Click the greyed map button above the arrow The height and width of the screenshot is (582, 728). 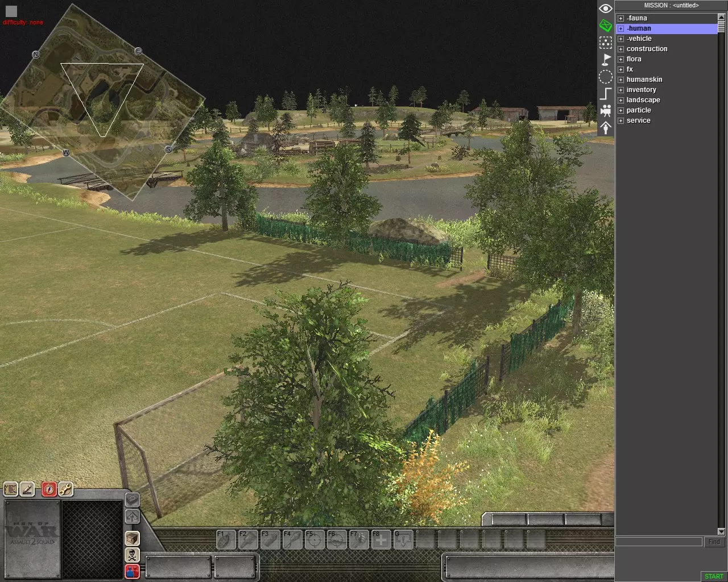pyautogui.click(x=132, y=500)
